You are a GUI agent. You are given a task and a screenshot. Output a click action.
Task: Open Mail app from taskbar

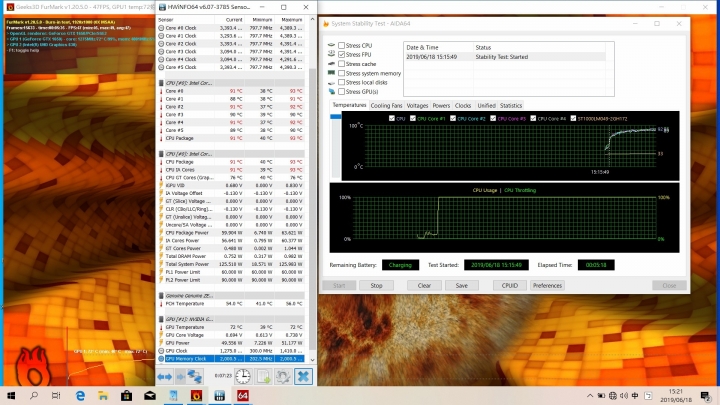pyautogui.click(x=150, y=395)
